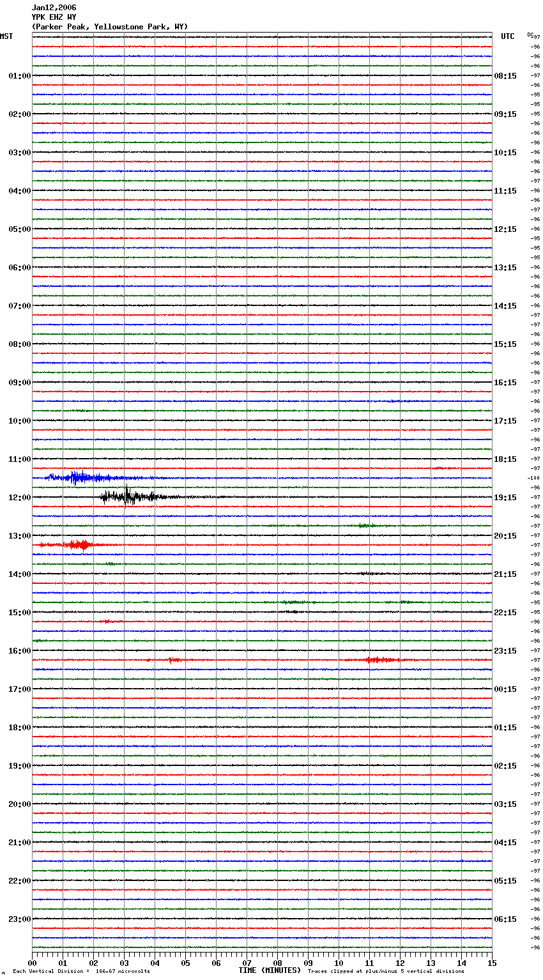Click the 02:15 UTC time label

505,766
